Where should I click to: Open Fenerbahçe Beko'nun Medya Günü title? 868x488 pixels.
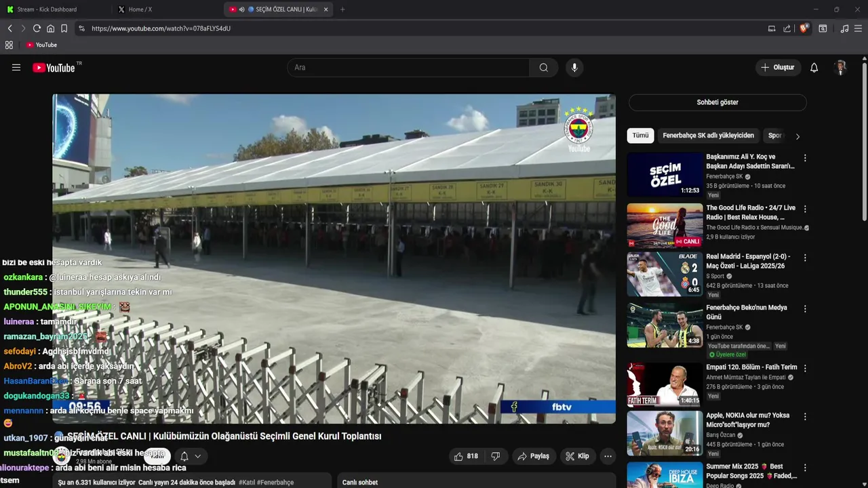[x=746, y=312]
